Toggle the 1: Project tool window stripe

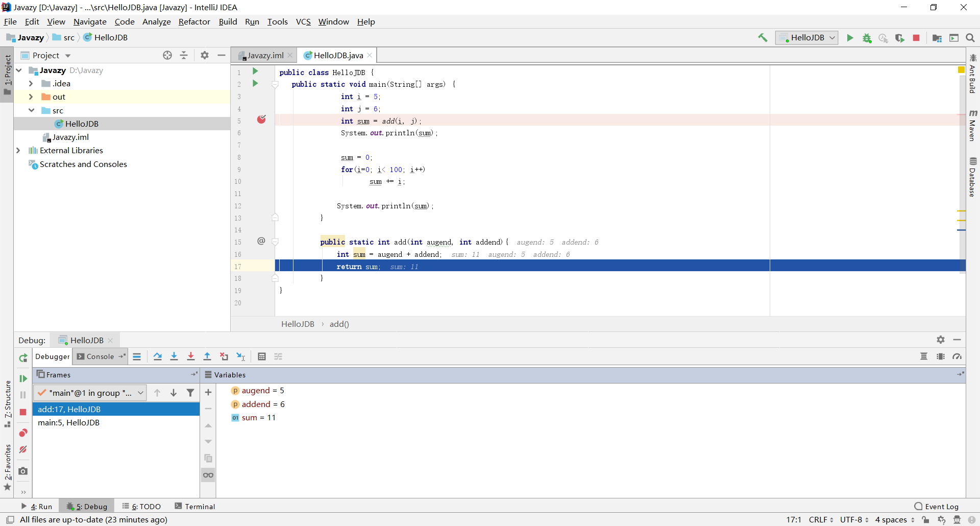click(7, 75)
